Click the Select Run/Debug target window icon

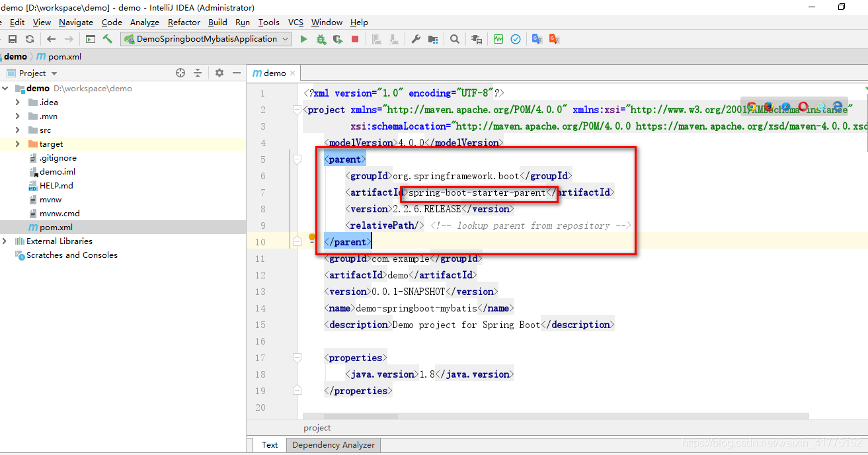click(91, 39)
